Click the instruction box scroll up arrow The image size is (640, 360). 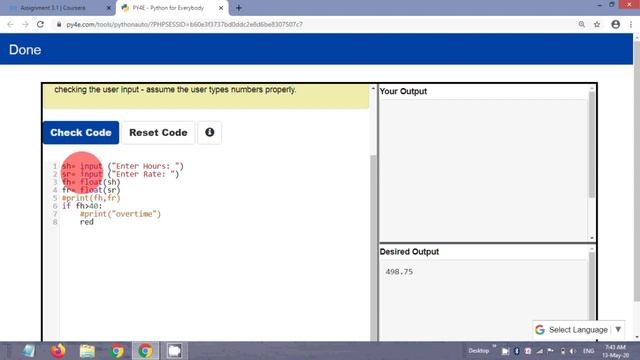click(373, 89)
